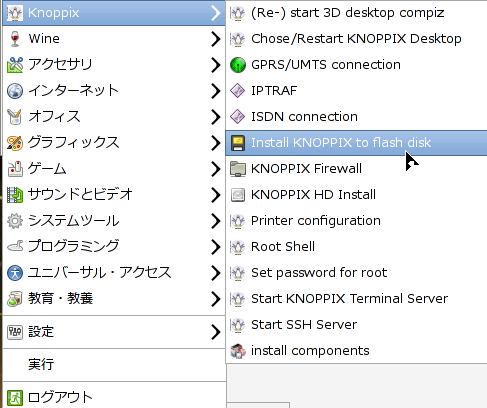This screenshot has height=408, width=487.
Task: Click the オフィス icon
Action: pyautogui.click(x=15, y=117)
